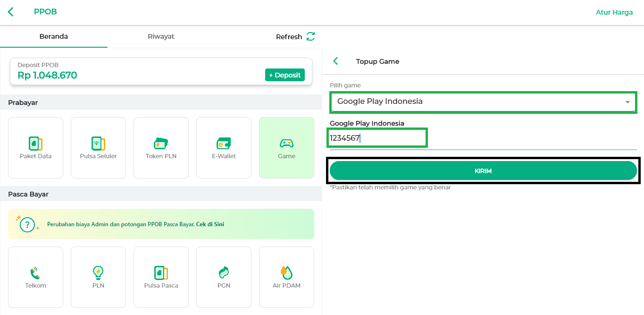Open the Air PDAM water card
The image size is (644, 315).
pos(286,277)
